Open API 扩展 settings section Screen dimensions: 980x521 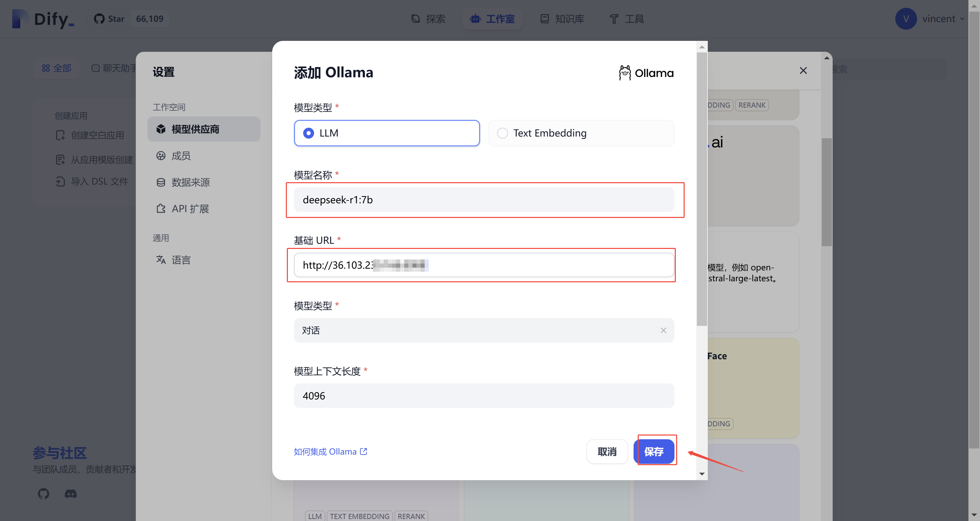pos(203,209)
